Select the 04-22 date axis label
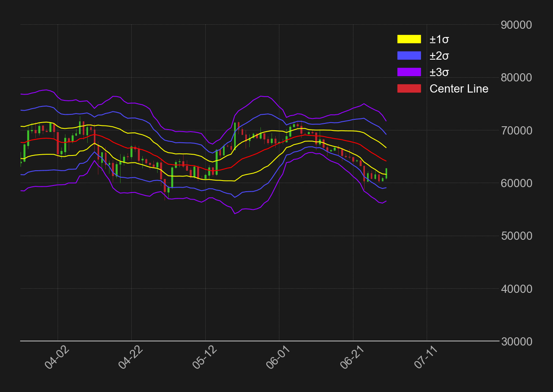Image resolution: width=553 pixels, height=392 pixels. (130, 357)
